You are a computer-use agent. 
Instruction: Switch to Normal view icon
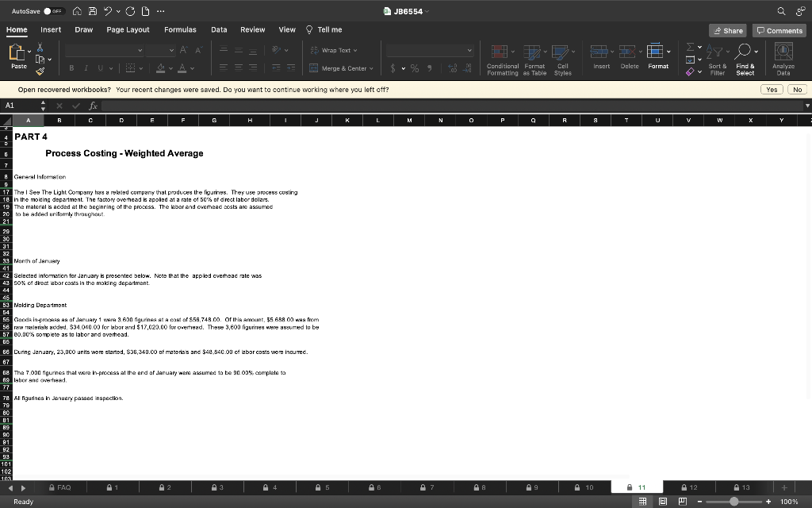coord(642,502)
